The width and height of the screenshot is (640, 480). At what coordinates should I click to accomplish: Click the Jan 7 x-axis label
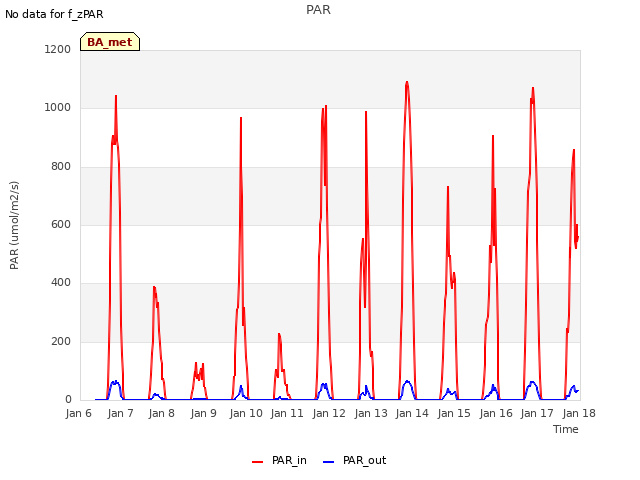[120, 413]
